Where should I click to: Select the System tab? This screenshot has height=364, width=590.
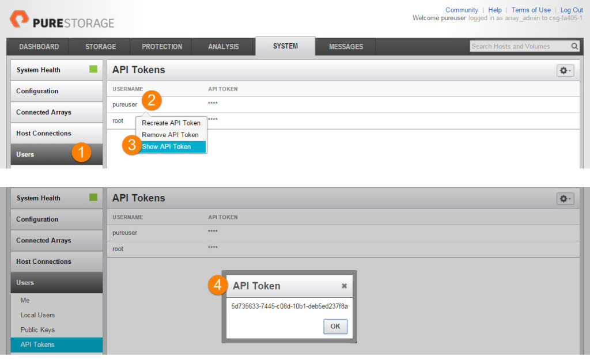285,46
